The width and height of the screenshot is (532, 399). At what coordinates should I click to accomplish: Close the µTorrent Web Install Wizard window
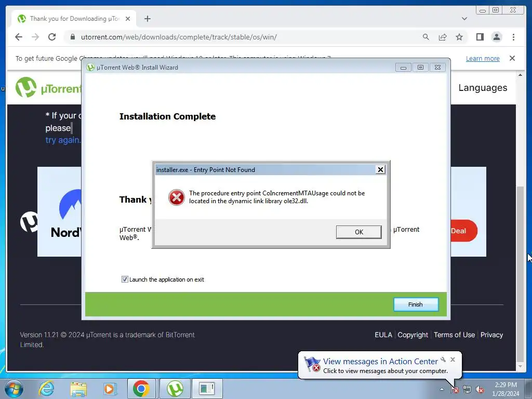pyautogui.click(x=437, y=68)
